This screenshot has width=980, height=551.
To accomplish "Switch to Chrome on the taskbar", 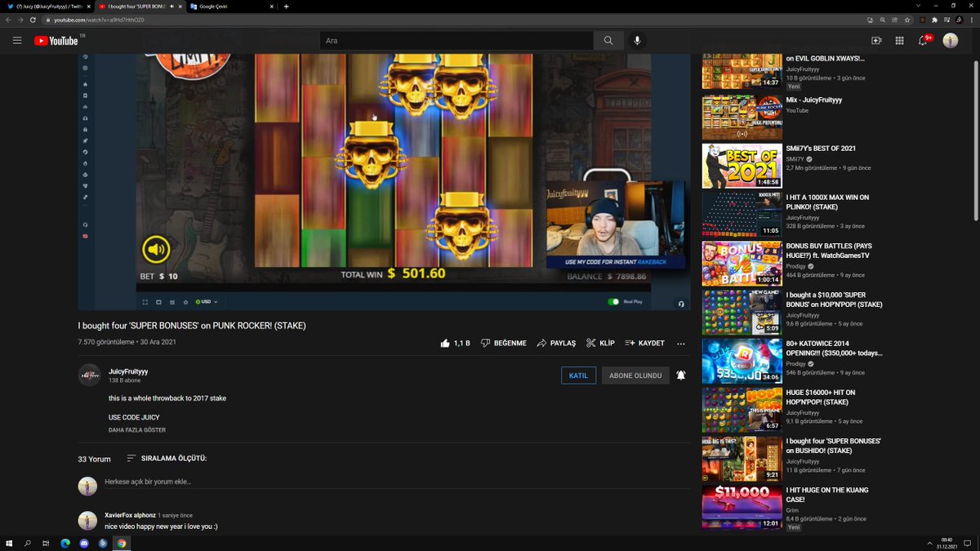I will (x=122, y=543).
